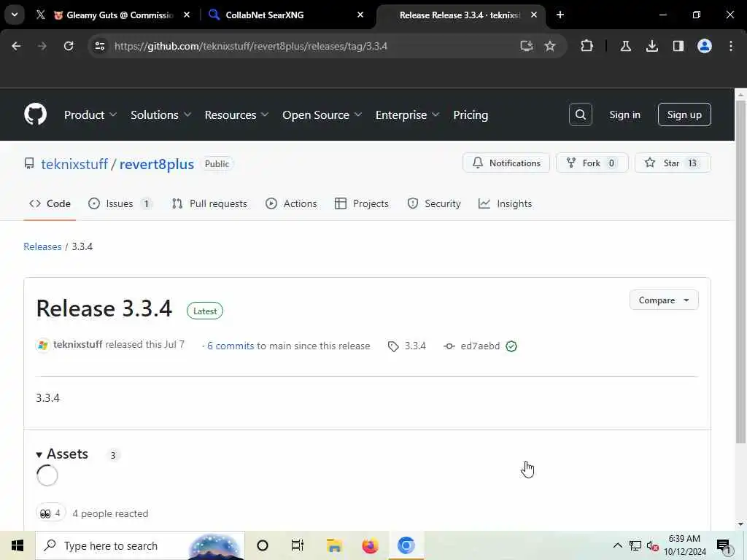Click the tab search dropdown arrow
747x560 pixels.
point(15,15)
